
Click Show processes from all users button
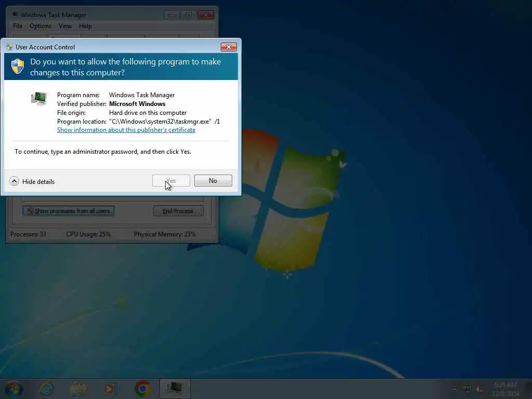coord(69,211)
